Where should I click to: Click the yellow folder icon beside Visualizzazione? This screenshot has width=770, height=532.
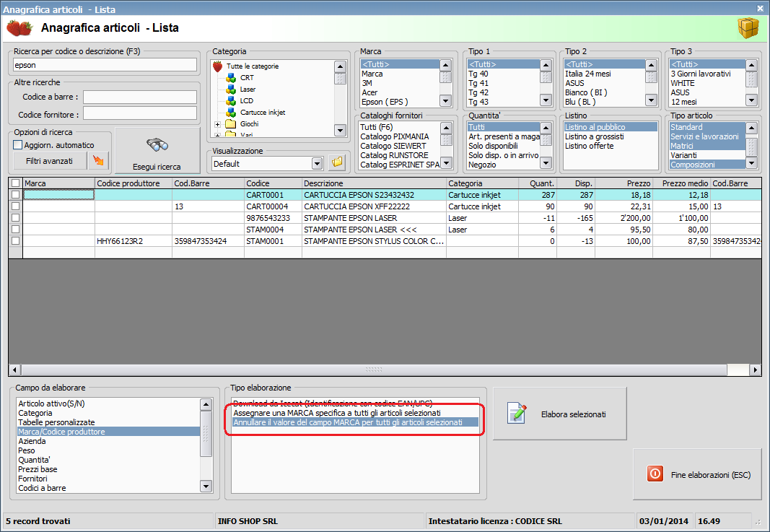tap(337, 162)
